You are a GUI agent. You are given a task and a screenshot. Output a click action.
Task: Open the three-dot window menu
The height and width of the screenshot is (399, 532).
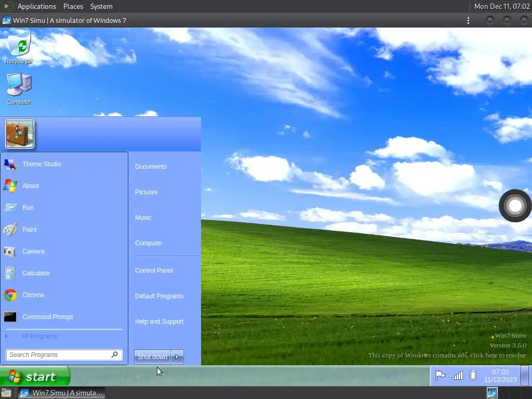pyautogui.click(x=468, y=20)
